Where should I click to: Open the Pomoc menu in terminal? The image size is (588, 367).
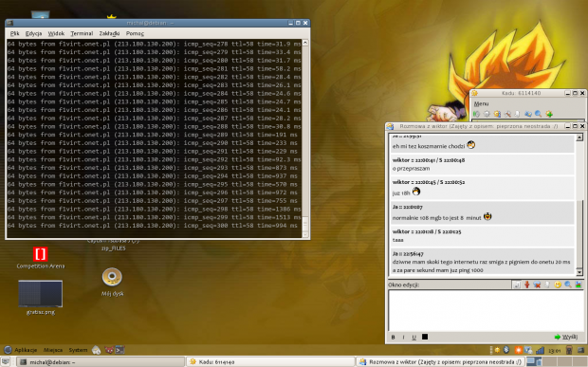point(135,33)
